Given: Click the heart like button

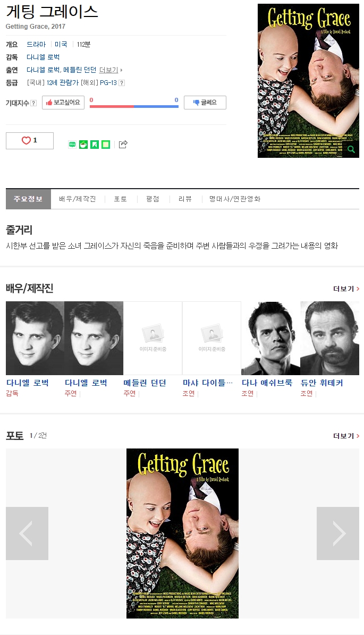Looking at the screenshot, I should [30, 140].
